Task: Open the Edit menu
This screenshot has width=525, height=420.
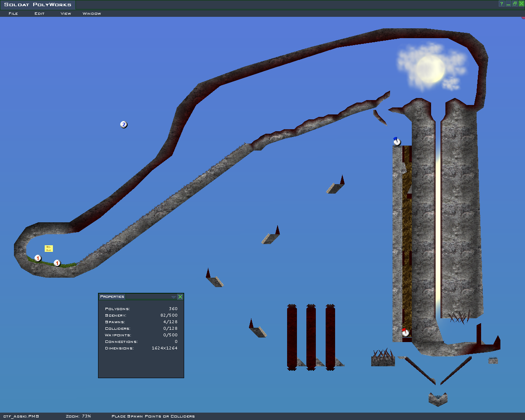Action: click(x=39, y=14)
